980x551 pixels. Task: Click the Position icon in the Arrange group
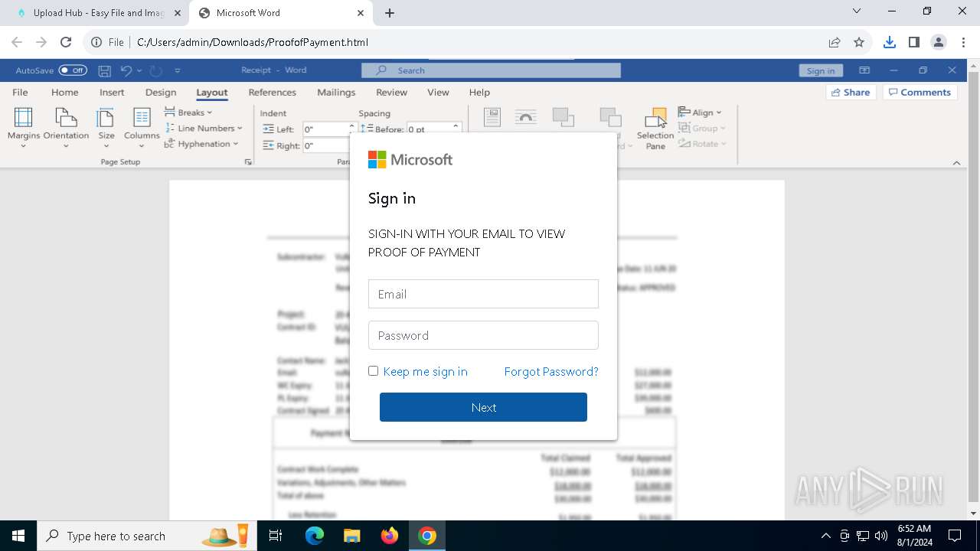[492, 117]
